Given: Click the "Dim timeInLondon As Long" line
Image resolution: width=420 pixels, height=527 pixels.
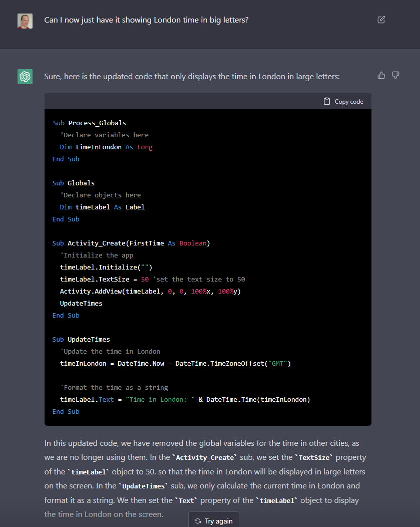Looking at the screenshot, I should 106,147.
